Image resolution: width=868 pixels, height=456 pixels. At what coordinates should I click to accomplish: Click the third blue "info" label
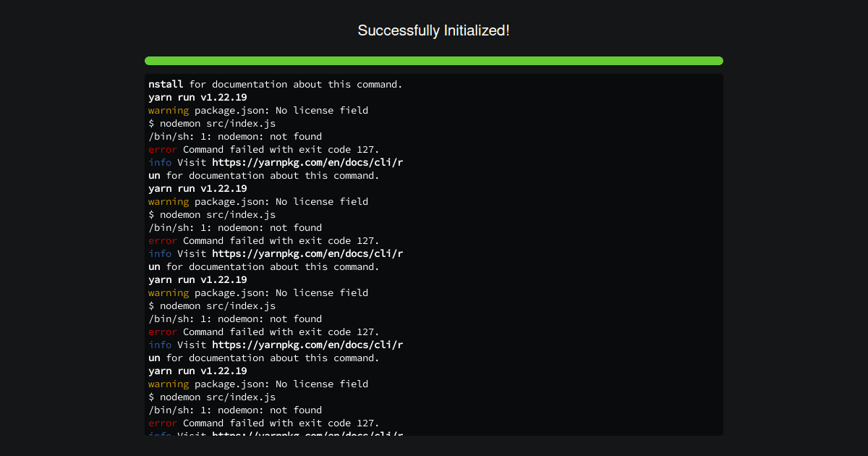pyautogui.click(x=160, y=345)
